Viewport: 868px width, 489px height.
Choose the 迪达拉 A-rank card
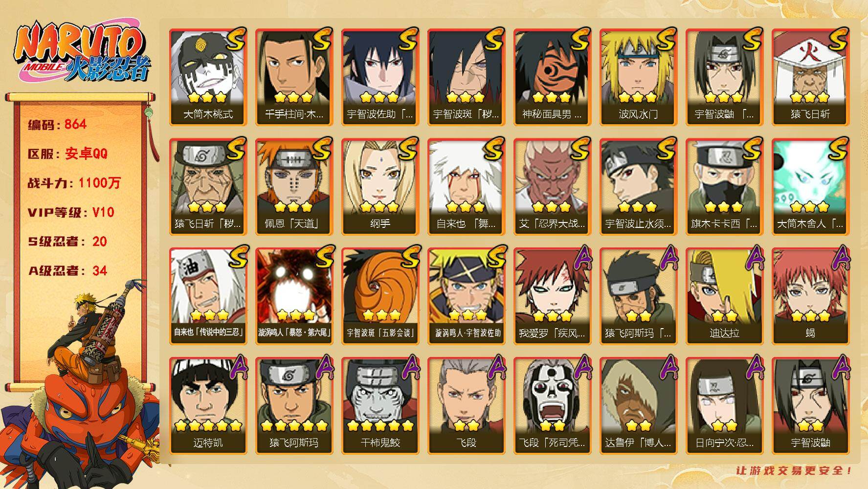[x=725, y=296]
